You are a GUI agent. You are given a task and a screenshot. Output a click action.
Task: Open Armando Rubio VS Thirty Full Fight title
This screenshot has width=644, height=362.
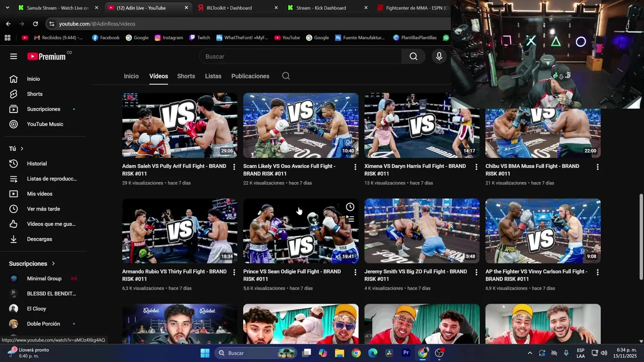[174, 275]
